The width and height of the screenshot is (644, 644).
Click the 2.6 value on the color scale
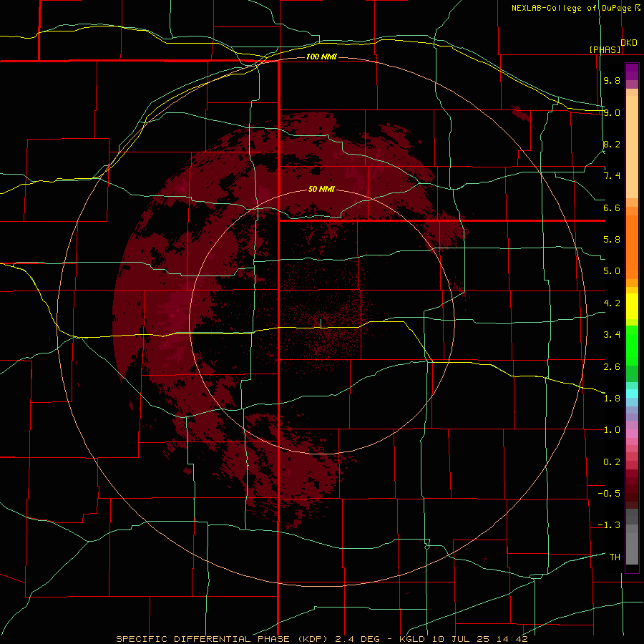pyautogui.click(x=612, y=367)
